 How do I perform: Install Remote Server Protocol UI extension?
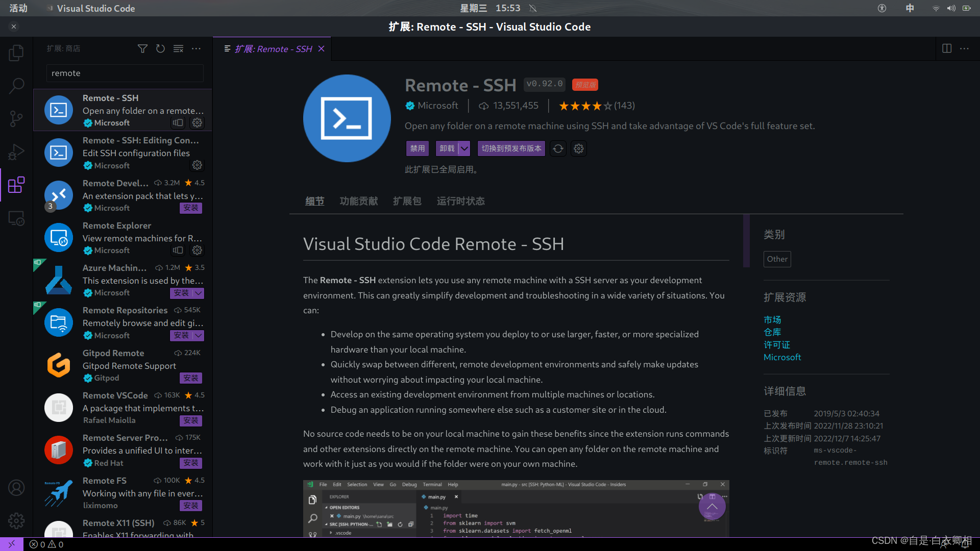tap(191, 463)
